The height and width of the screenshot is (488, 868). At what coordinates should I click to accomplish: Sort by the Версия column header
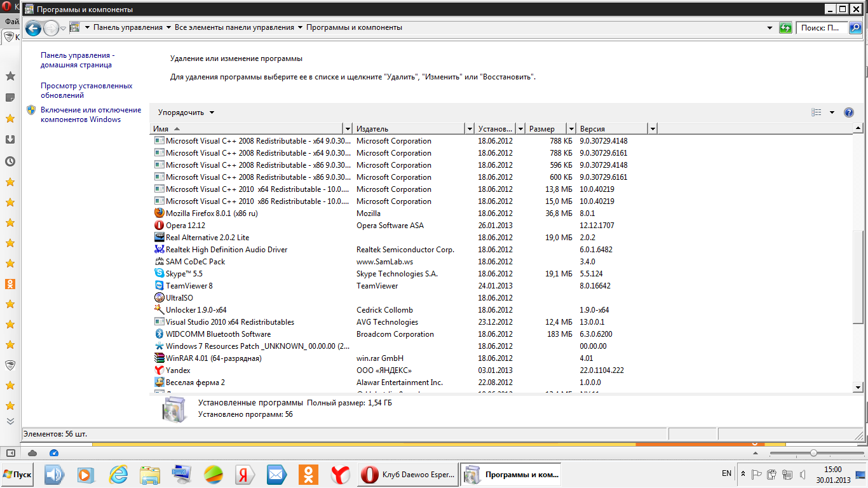coord(611,129)
